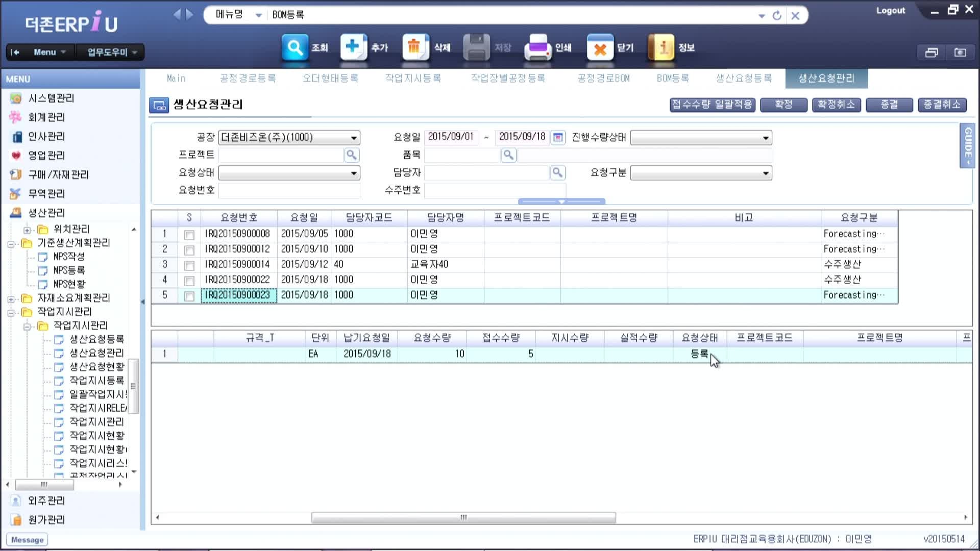Click the 저장 save toolbar icon

(476, 48)
